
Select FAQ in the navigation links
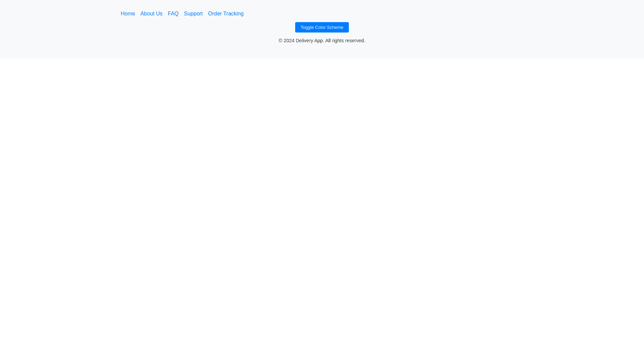(x=173, y=14)
